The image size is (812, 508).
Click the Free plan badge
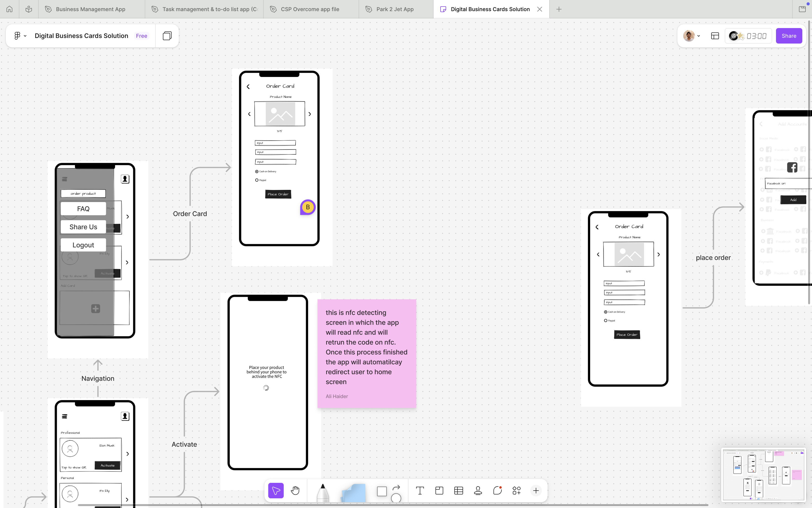142,36
